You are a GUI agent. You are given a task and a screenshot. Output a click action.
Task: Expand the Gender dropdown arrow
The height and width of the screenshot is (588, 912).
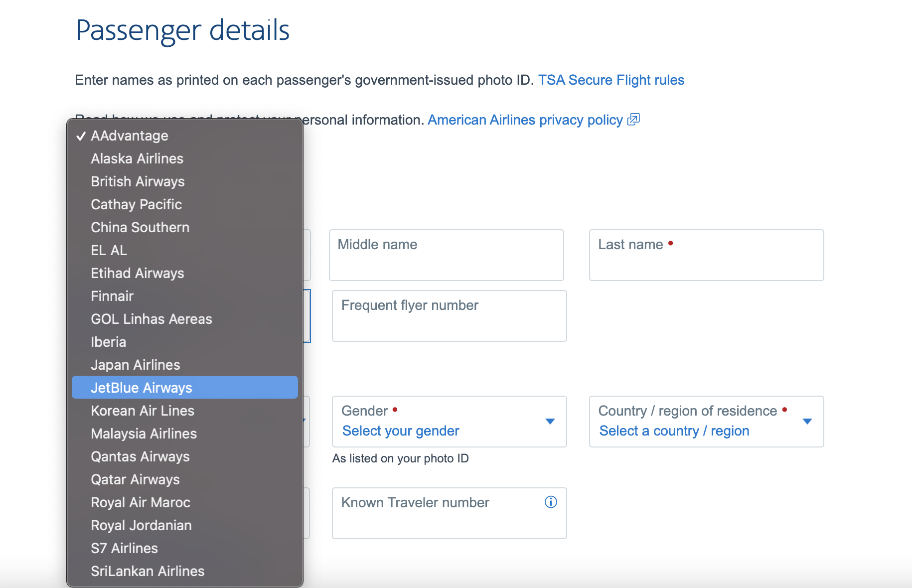[550, 422]
